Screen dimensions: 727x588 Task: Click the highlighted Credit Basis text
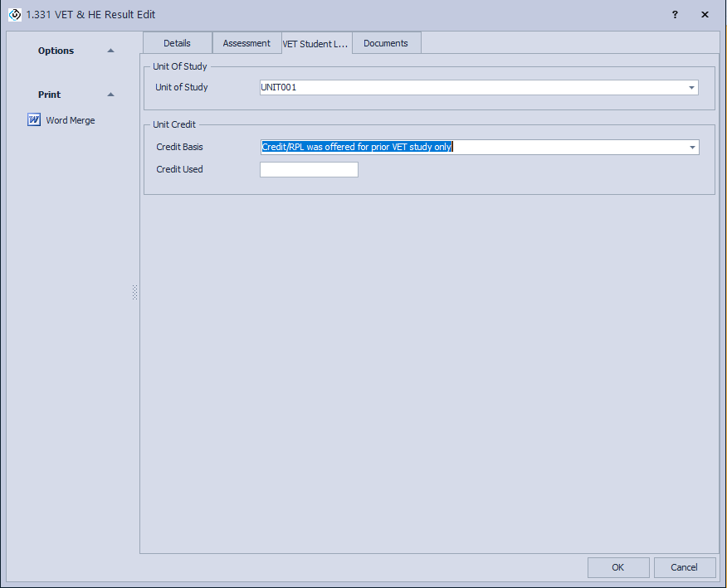click(357, 147)
